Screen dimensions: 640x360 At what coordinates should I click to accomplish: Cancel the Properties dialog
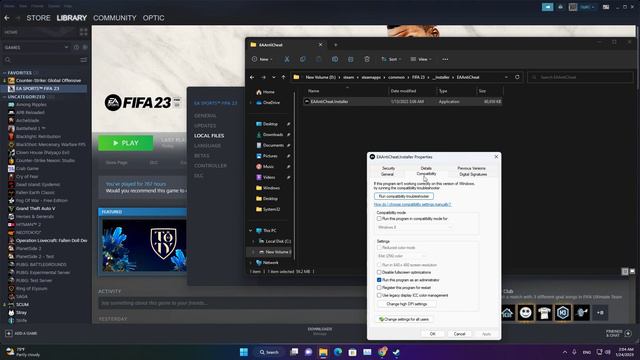[x=459, y=334]
